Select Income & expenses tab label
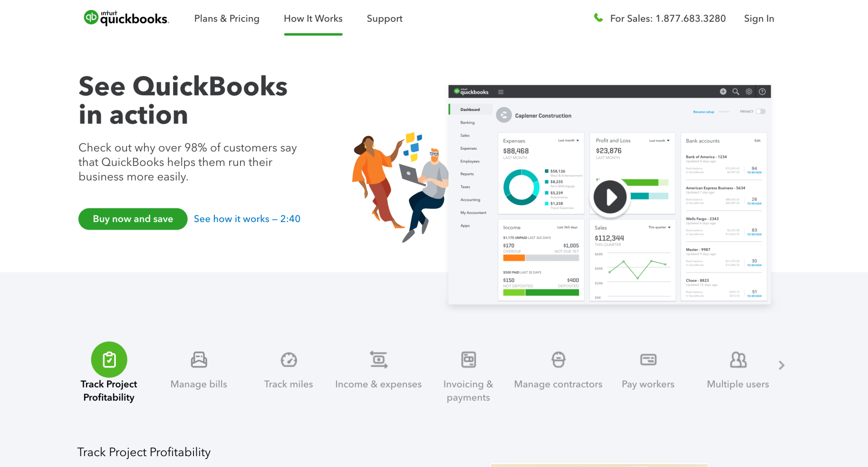 (x=378, y=384)
